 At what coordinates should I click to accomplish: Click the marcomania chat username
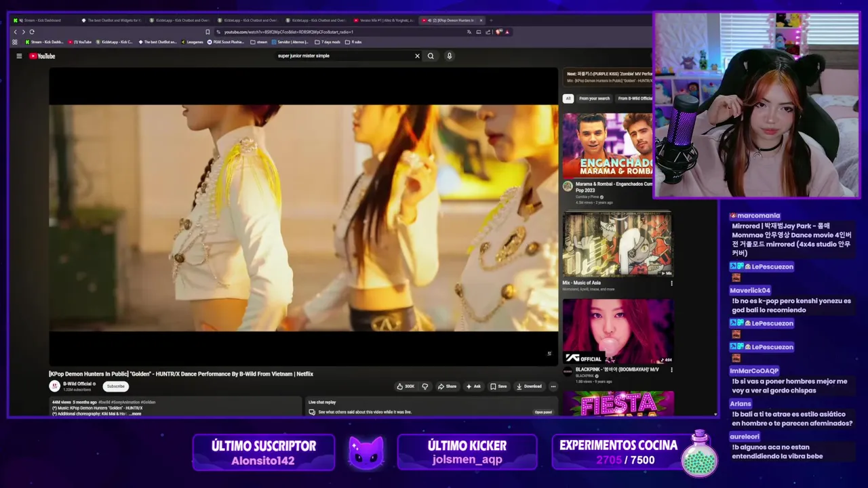point(758,216)
